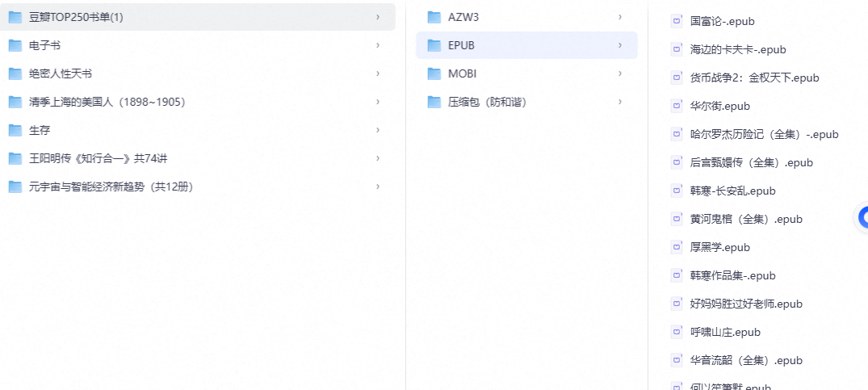Expand the chevron for 压缩包（防和谐）
This screenshot has height=390, width=868.
point(620,102)
